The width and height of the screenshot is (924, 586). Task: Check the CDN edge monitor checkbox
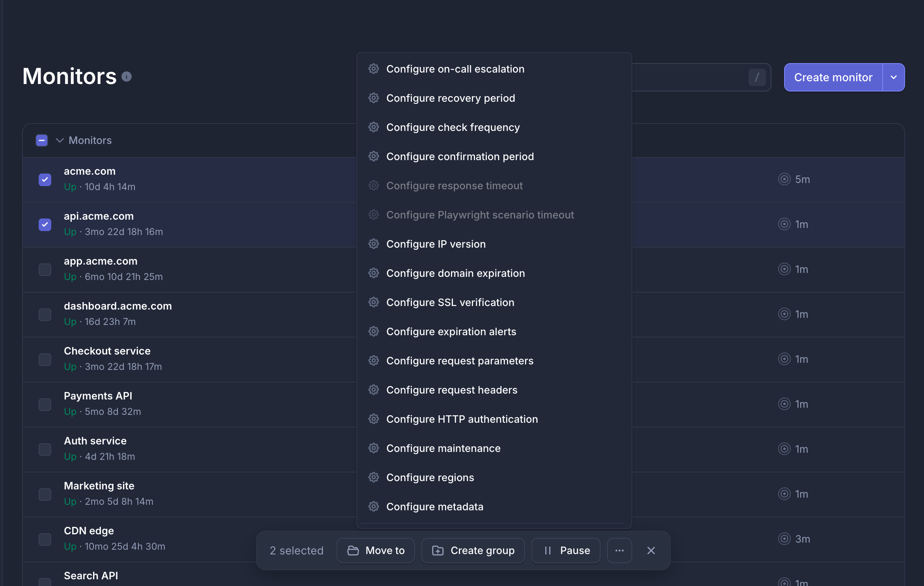(x=45, y=539)
